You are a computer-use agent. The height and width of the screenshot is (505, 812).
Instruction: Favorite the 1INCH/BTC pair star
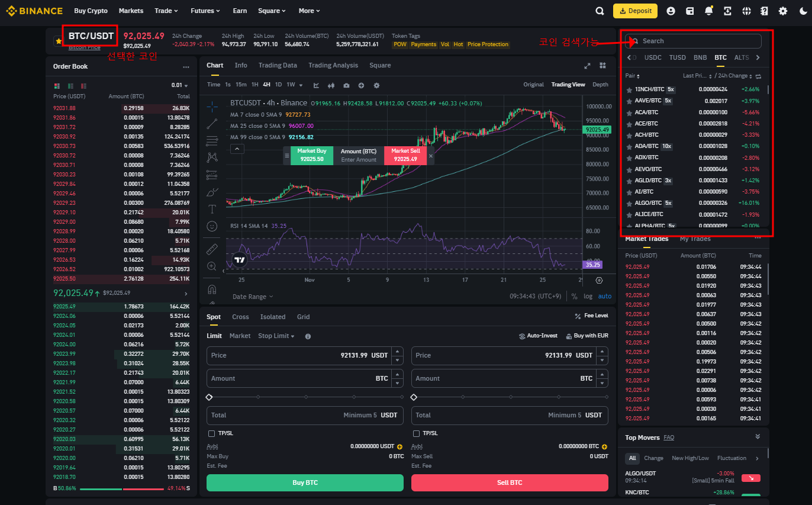629,90
